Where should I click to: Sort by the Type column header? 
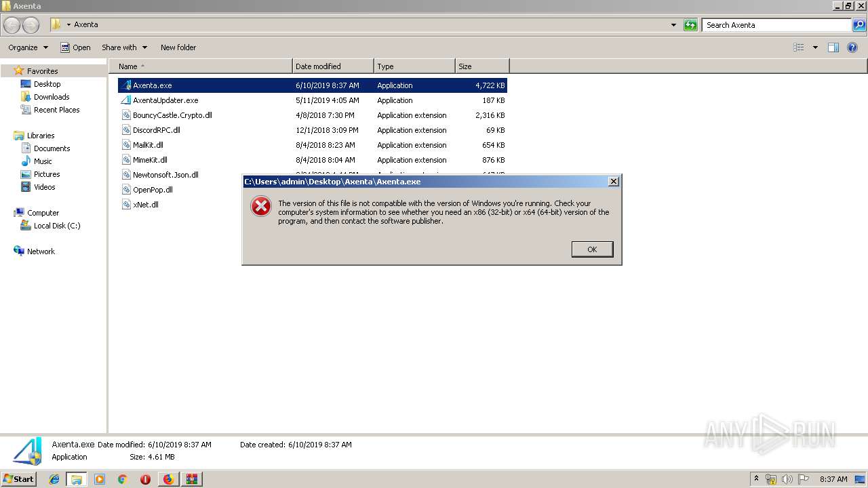pos(414,66)
